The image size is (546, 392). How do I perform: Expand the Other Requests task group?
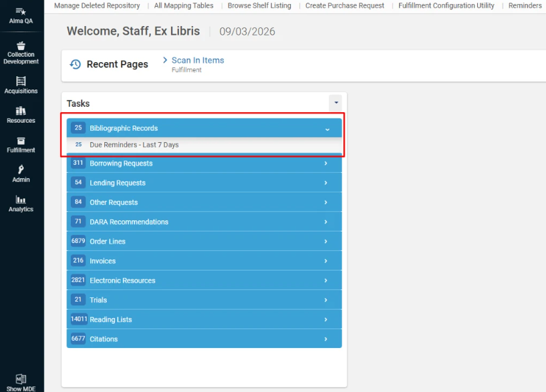tap(325, 202)
